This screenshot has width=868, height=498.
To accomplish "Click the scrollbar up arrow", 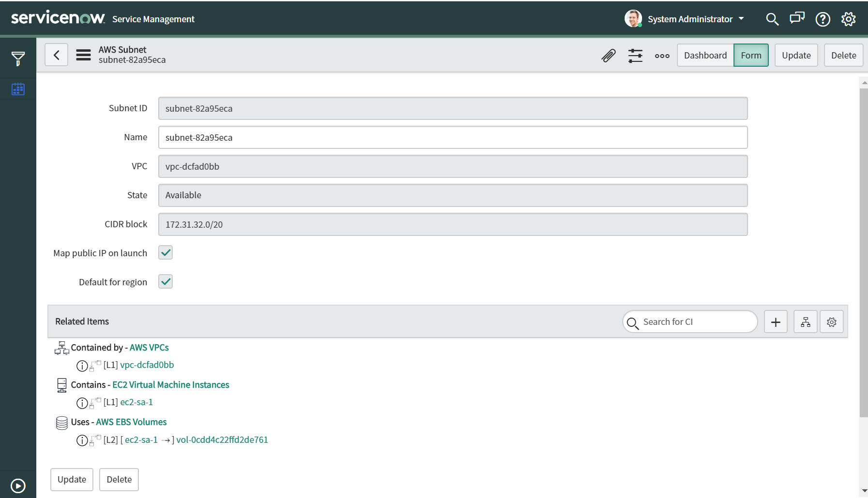I will pyautogui.click(x=864, y=83).
